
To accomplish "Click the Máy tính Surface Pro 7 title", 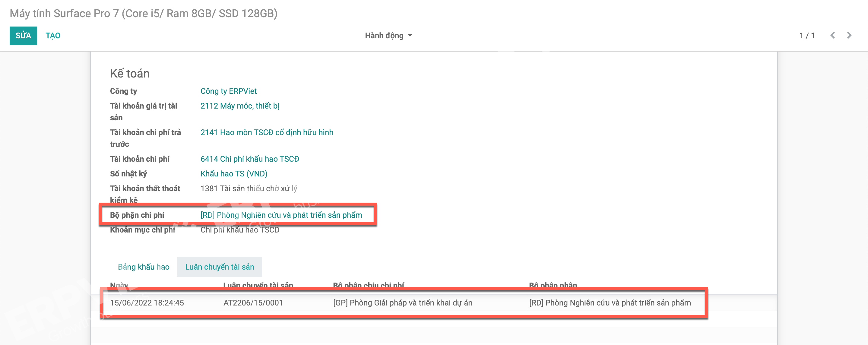I will [x=144, y=14].
